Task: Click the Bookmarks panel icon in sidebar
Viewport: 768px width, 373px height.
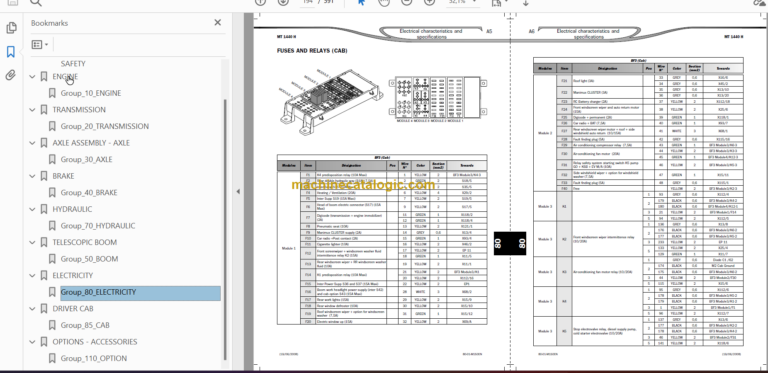Action: coord(11,51)
